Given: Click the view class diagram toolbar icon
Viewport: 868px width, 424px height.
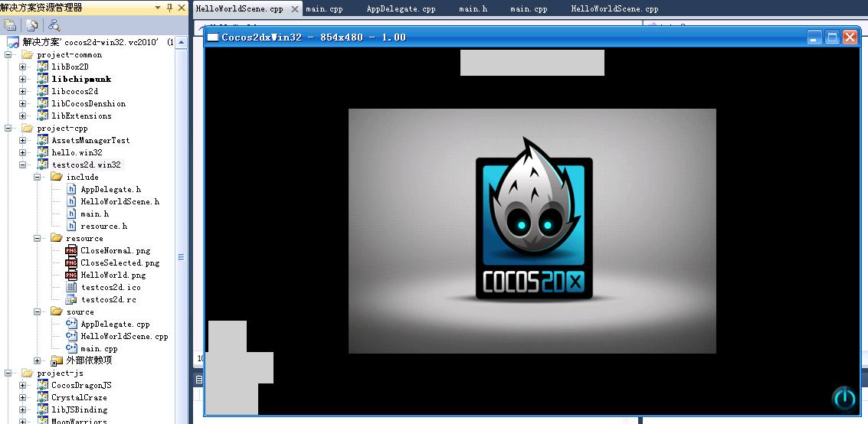Looking at the screenshot, I should click(x=54, y=25).
